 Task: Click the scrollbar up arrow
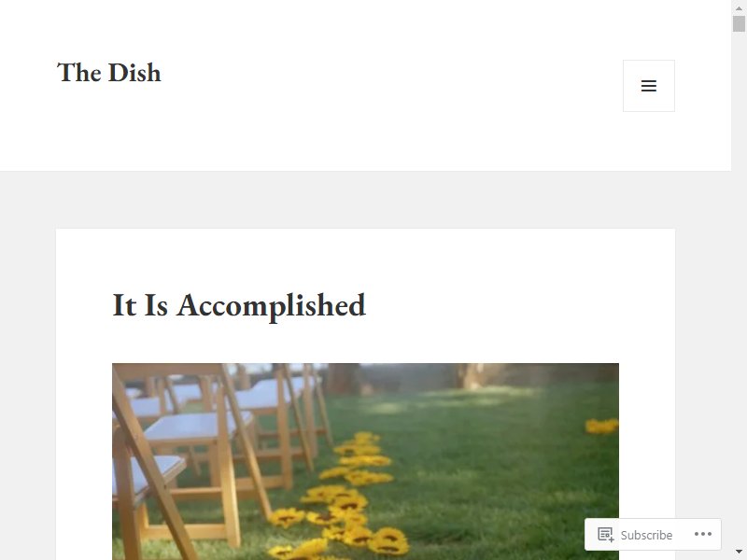[739, 7]
